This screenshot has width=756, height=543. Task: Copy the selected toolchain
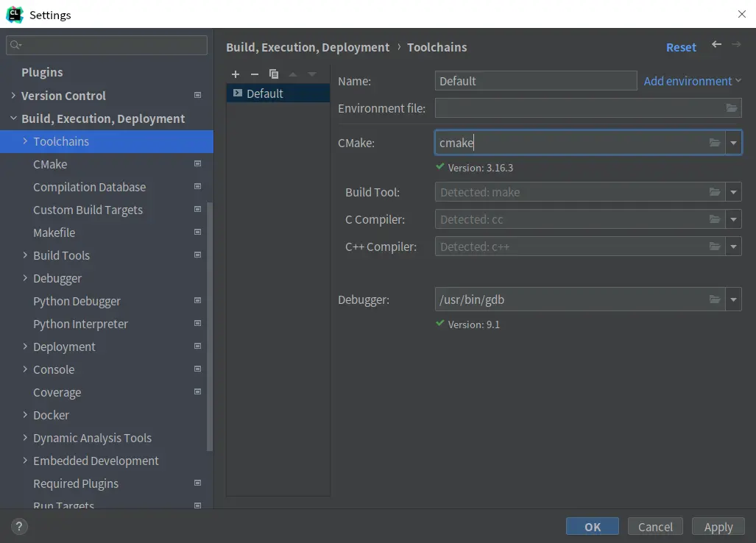[x=274, y=74]
